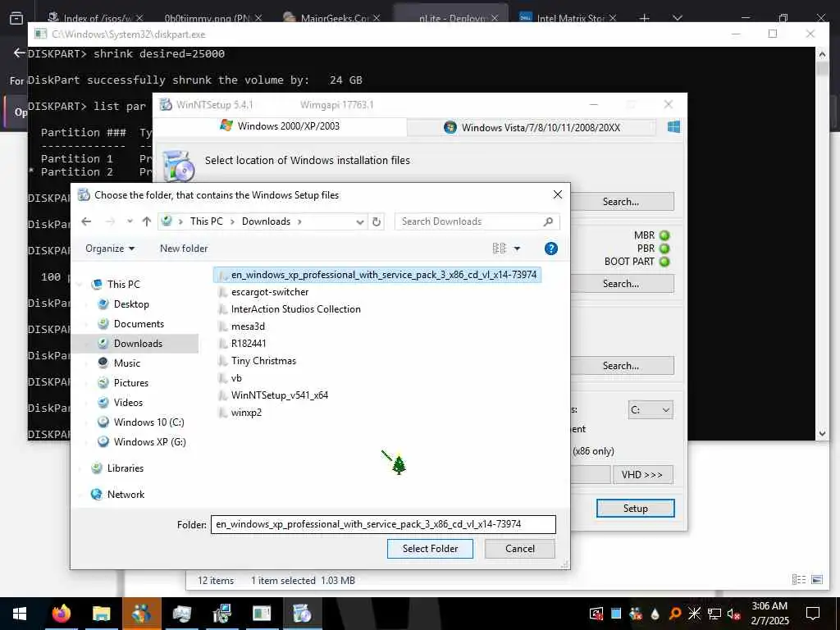The height and width of the screenshot is (630, 840).
Task: Collapse the This PC tree node
Action: pos(80,285)
